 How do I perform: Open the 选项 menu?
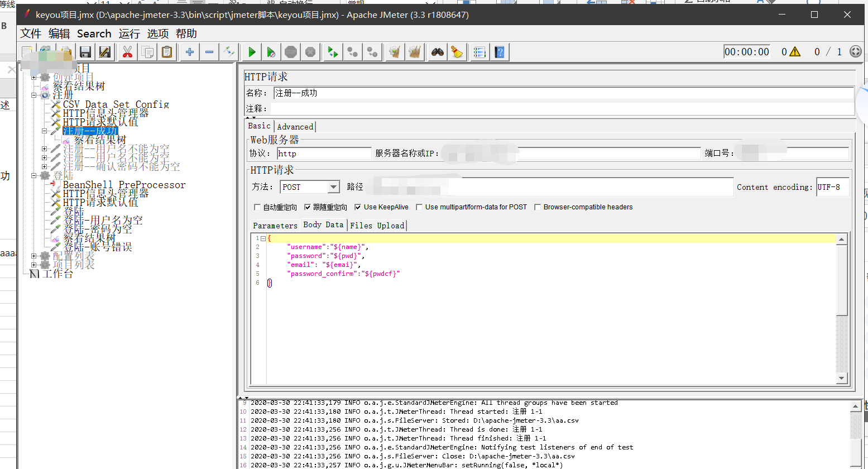pos(158,33)
